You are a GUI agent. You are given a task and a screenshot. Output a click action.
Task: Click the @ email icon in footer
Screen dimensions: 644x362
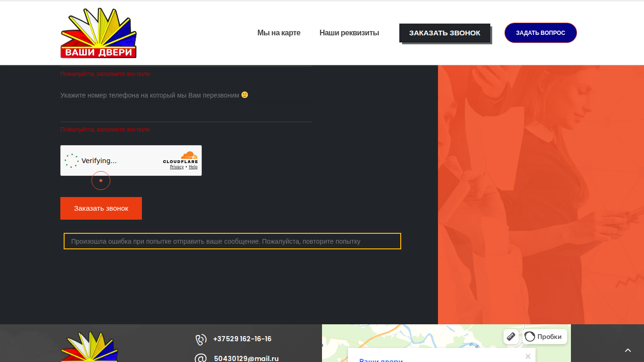pos(201,359)
